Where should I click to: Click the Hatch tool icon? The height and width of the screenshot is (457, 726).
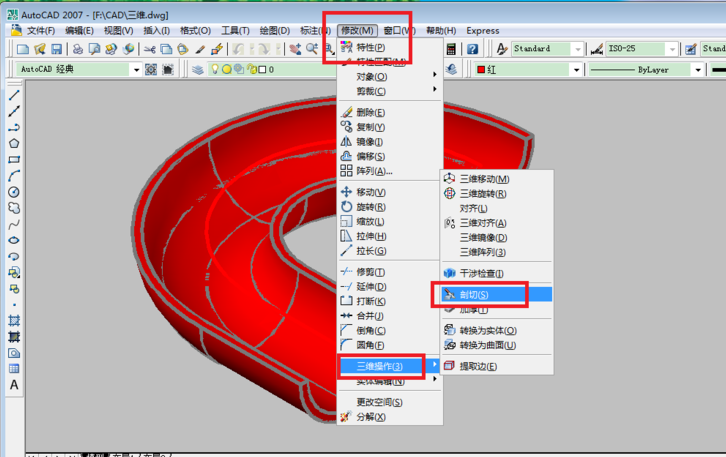(14, 320)
